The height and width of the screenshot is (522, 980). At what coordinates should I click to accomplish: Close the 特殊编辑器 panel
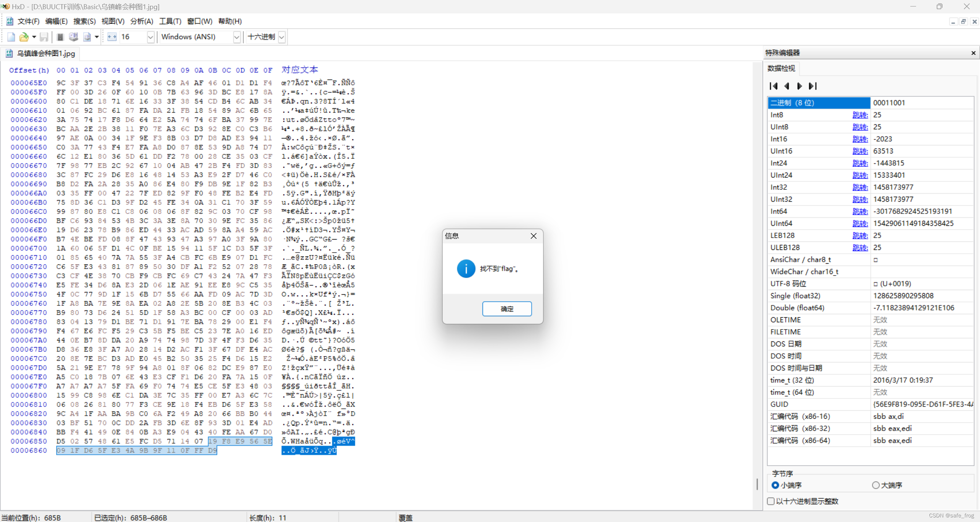[x=973, y=53]
